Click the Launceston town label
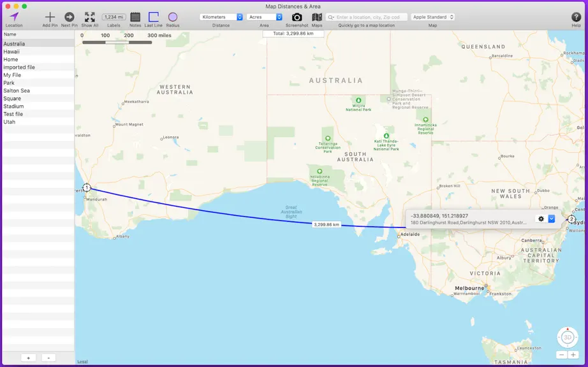Image resolution: width=588 pixels, height=367 pixels. click(529, 348)
